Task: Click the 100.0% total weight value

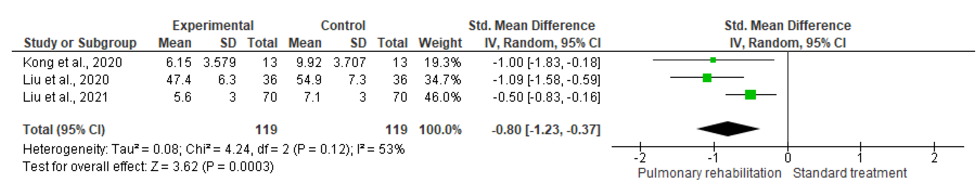Action: click(x=440, y=130)
